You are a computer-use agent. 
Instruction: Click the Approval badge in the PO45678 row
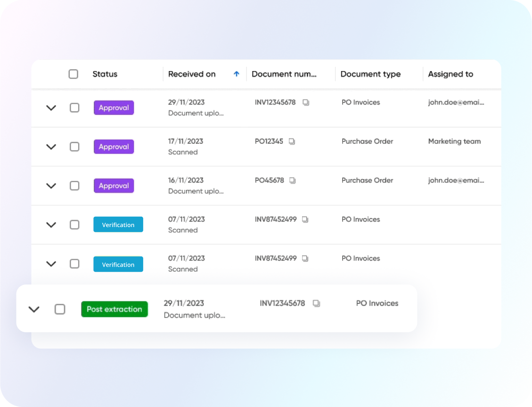coord(114,186)
